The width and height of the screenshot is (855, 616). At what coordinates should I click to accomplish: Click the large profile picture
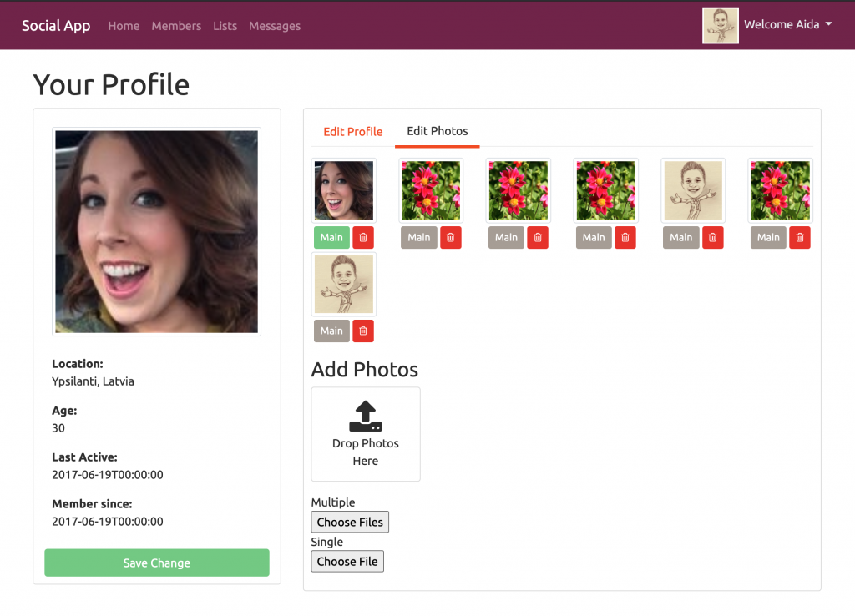tap(156, 232)
